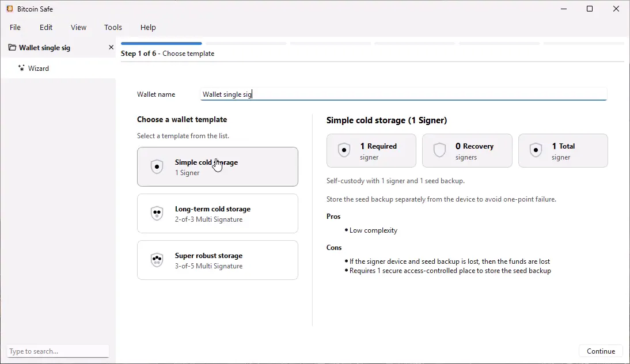Viewport: 630px width, 364px height.
Task: Click the funds are lost bullet text
Action: coord(450,261)
